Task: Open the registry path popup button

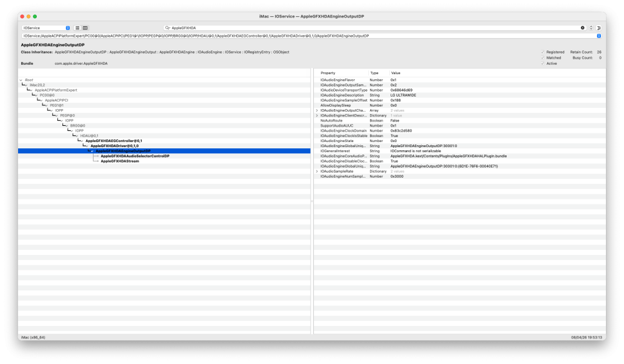Action: 598,36
